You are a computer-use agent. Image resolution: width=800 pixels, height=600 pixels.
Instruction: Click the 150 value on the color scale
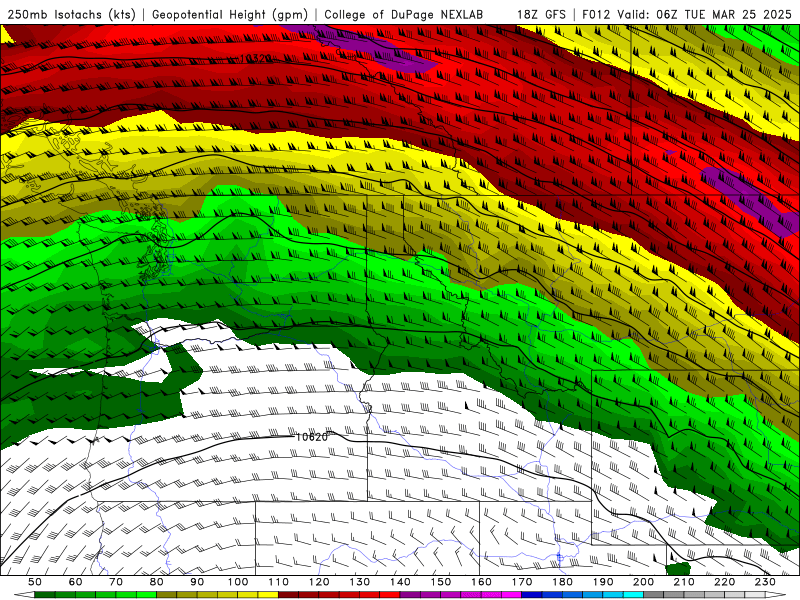441,582
